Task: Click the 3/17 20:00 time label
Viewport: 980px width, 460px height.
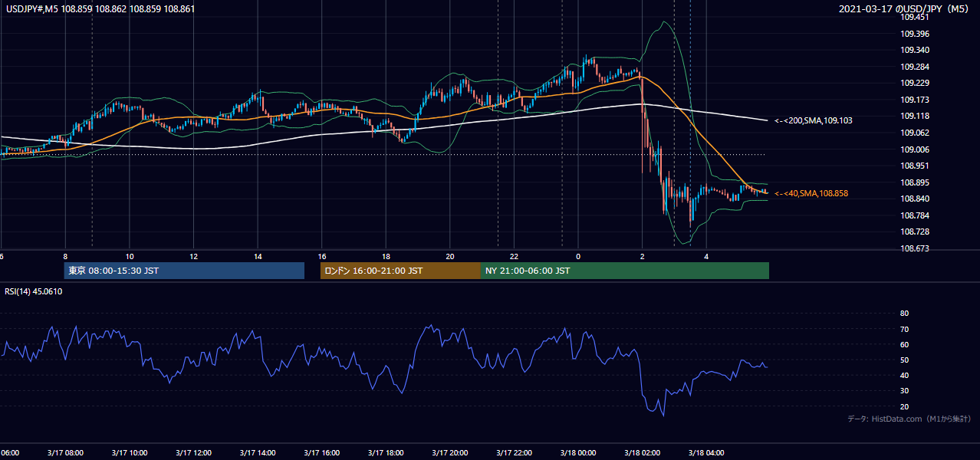Action: point(450,453)
